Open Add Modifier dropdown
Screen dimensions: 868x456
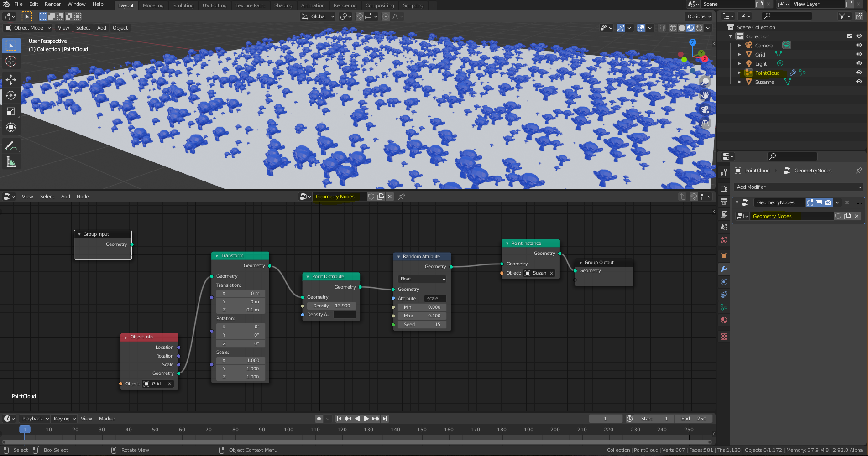point(799,187)
